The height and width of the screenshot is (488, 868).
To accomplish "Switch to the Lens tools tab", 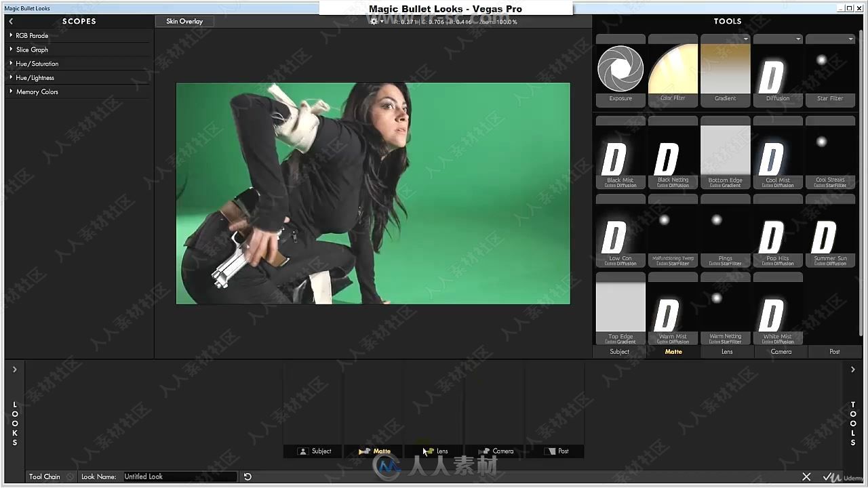I will 727,352.
